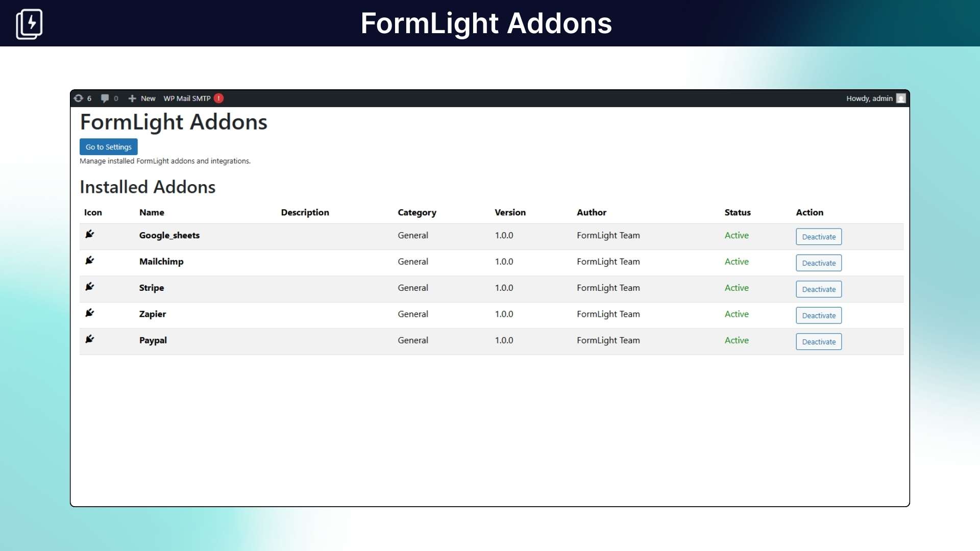This screenshot has width=980, height=551.
Task: Click the comments bubble icon
Action: [x=106, y=98]
